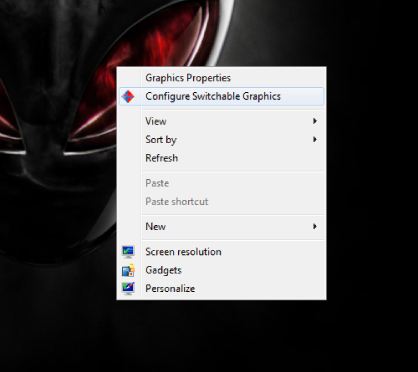Open the View submenu
The height and width of the screenshot is (372, 418).
pyautogui.click(x=221, y=121)
